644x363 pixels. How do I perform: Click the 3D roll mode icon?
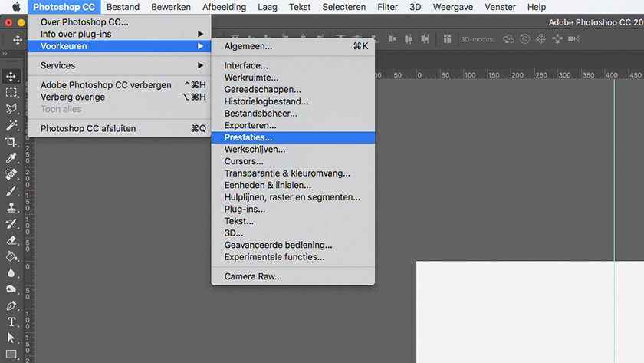click(524, 39)
